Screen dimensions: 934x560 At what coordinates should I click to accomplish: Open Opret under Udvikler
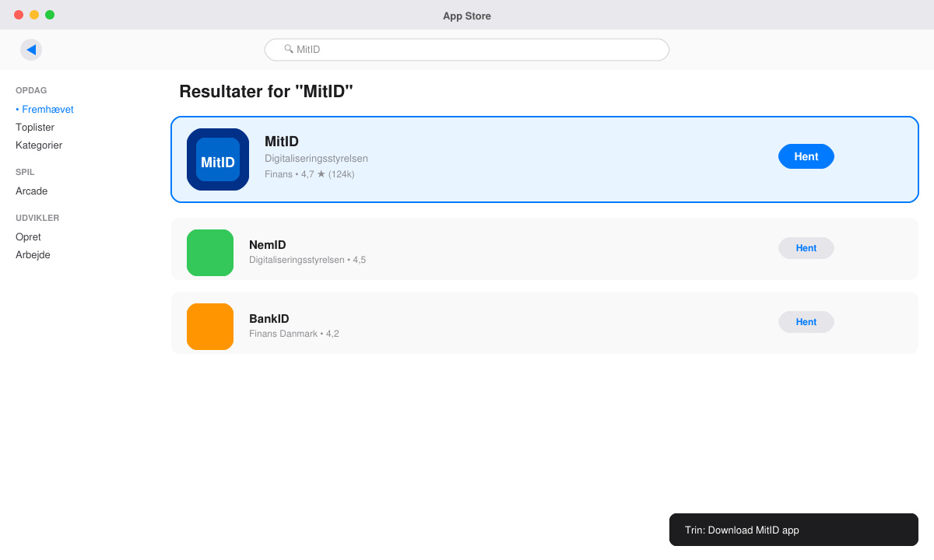coord(28,237)
